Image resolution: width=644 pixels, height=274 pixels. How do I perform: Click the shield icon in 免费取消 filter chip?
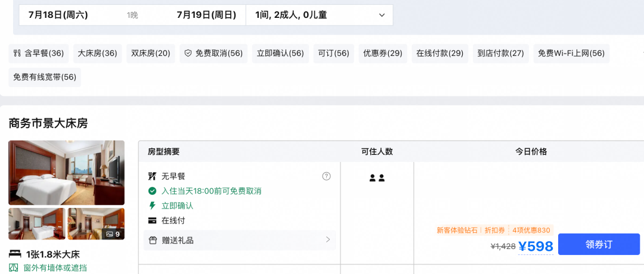pyautogui.click(x=188, y=54)
